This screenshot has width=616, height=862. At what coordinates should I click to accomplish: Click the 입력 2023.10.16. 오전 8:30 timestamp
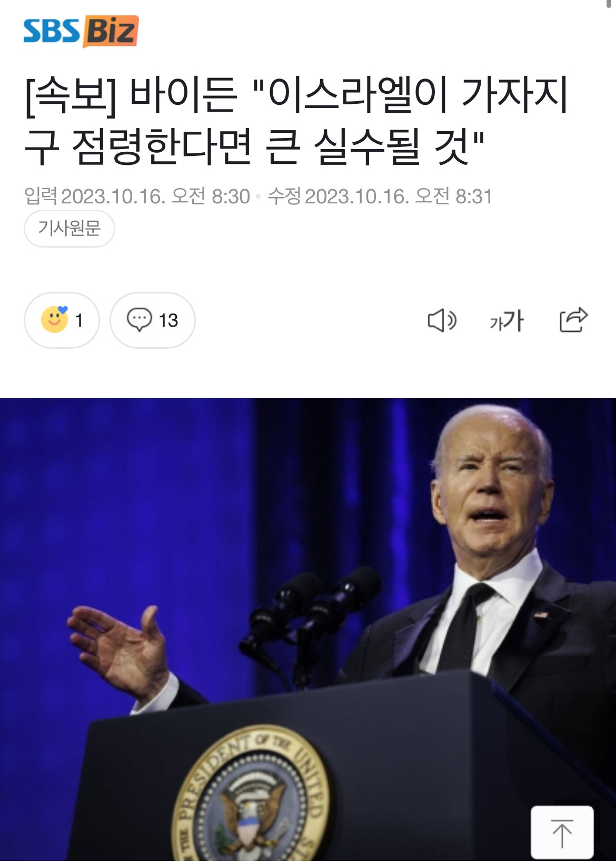pos(137,197)
